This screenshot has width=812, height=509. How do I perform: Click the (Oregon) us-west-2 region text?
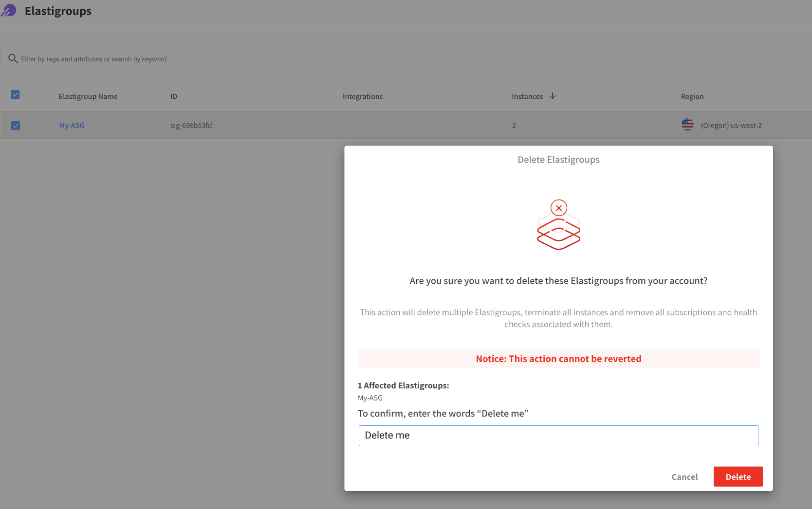pyautogui.click(x=731, y=126)
